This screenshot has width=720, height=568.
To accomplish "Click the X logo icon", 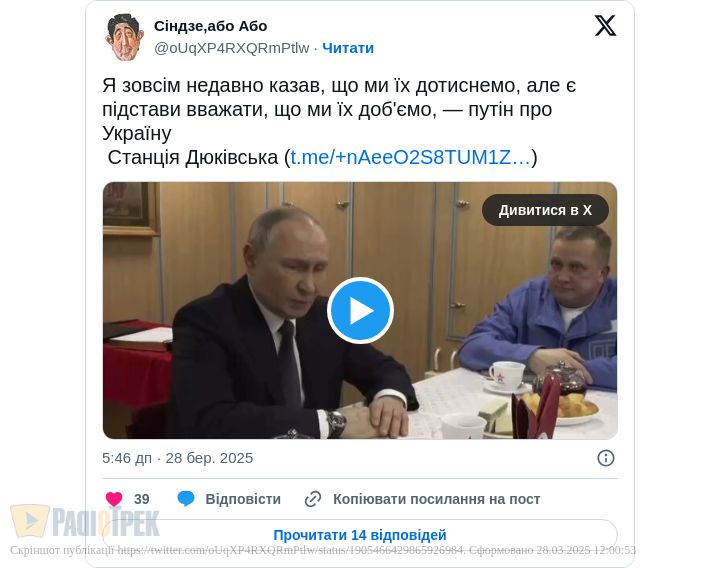I will coord(605,25).
